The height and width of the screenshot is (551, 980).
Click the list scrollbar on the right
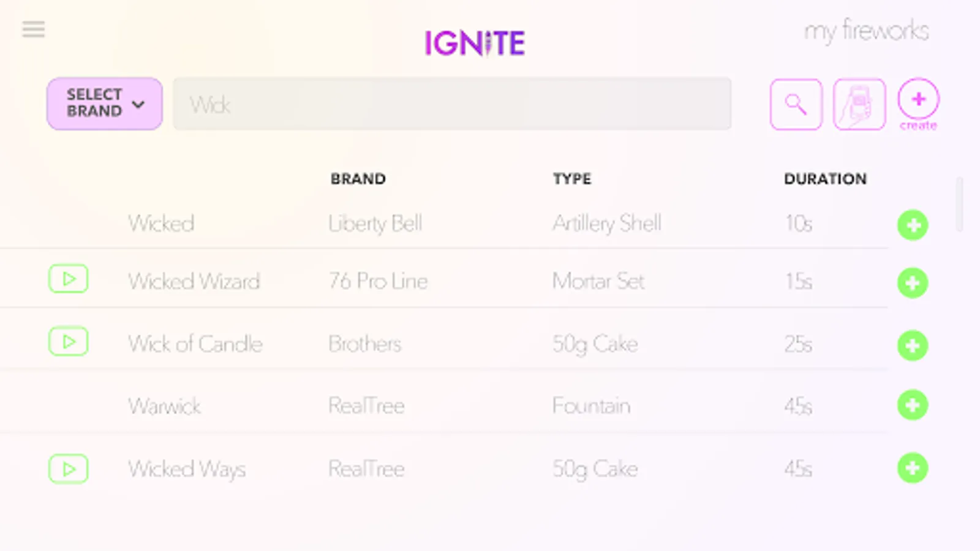(x=959, y=204)
